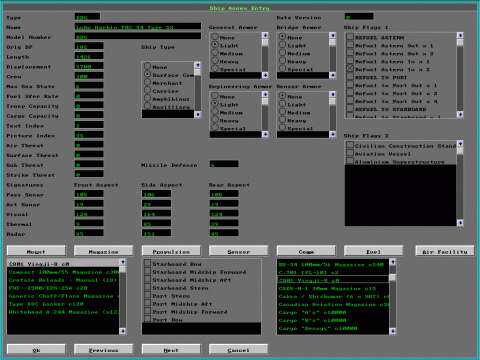Click up arrow of the Cargo magazines list
Image resolution: width=480 pixels, height=360 pixels.
coord(393,262)
